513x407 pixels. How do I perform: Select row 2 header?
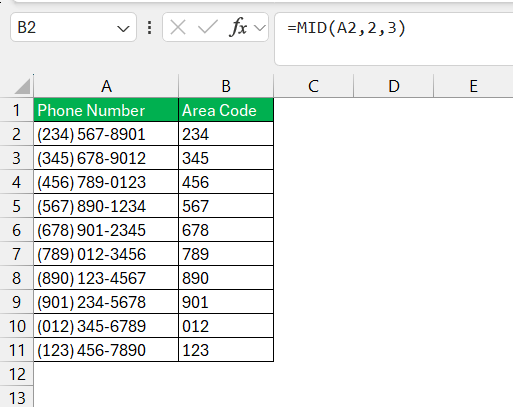point(17,134)
